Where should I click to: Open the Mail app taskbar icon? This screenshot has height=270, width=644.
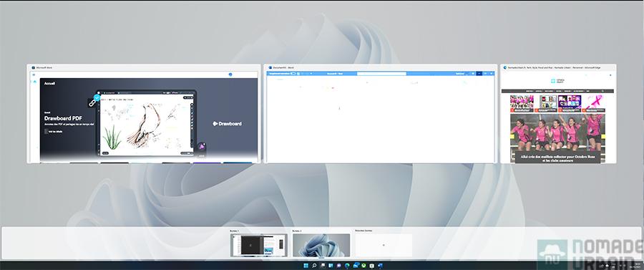point(356,266)
